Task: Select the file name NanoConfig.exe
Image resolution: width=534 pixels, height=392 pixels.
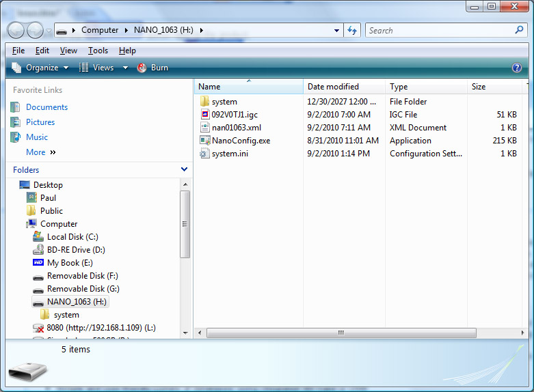Action: click(241, 141)
